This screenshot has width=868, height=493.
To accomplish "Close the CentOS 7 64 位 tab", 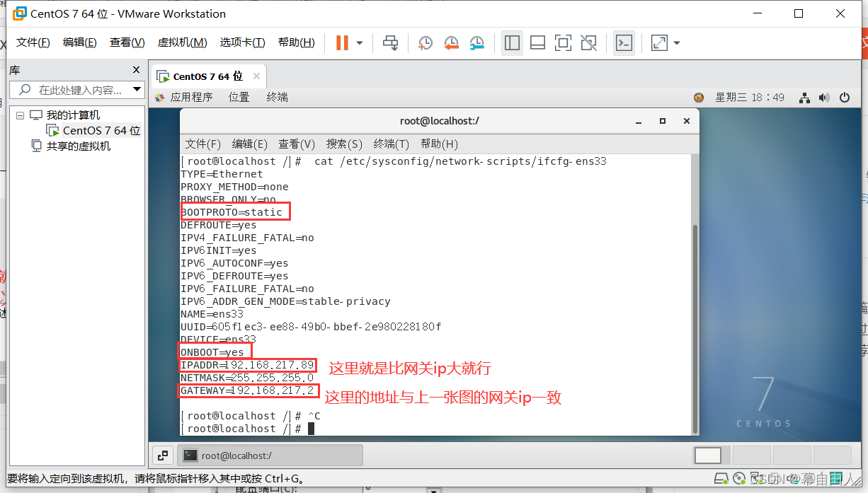I will tap(256, 76).
